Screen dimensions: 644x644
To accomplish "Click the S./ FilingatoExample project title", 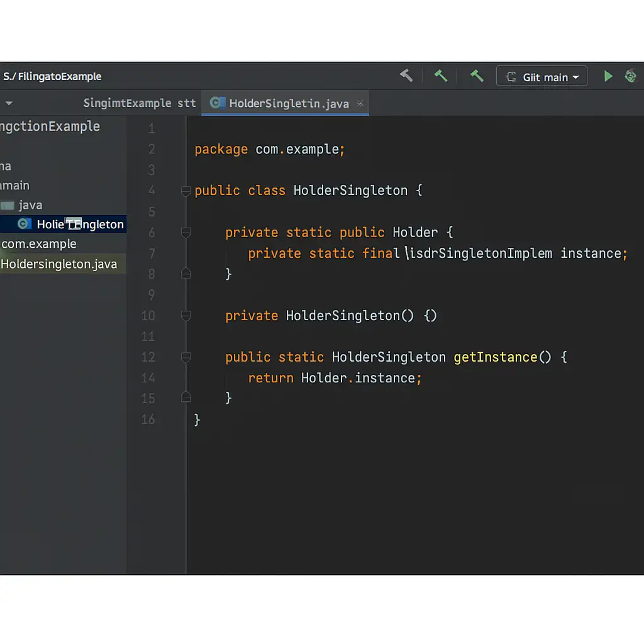I will (x=52, y=76).
